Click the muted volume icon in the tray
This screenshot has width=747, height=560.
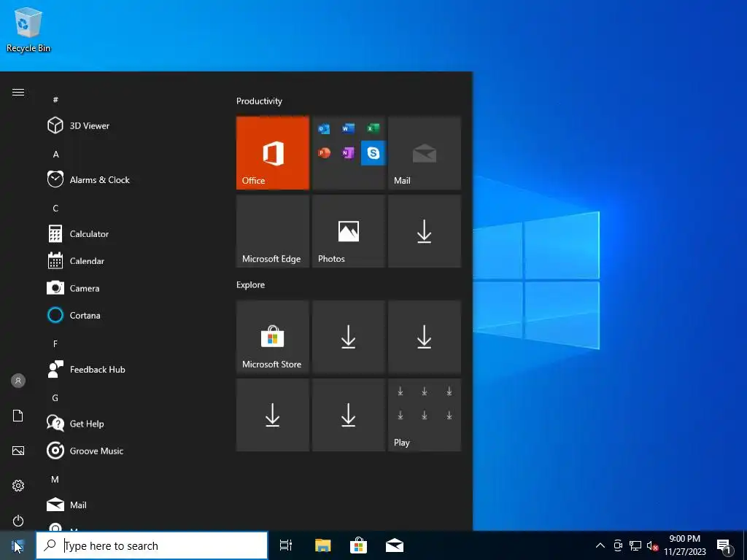click(652, 545)
